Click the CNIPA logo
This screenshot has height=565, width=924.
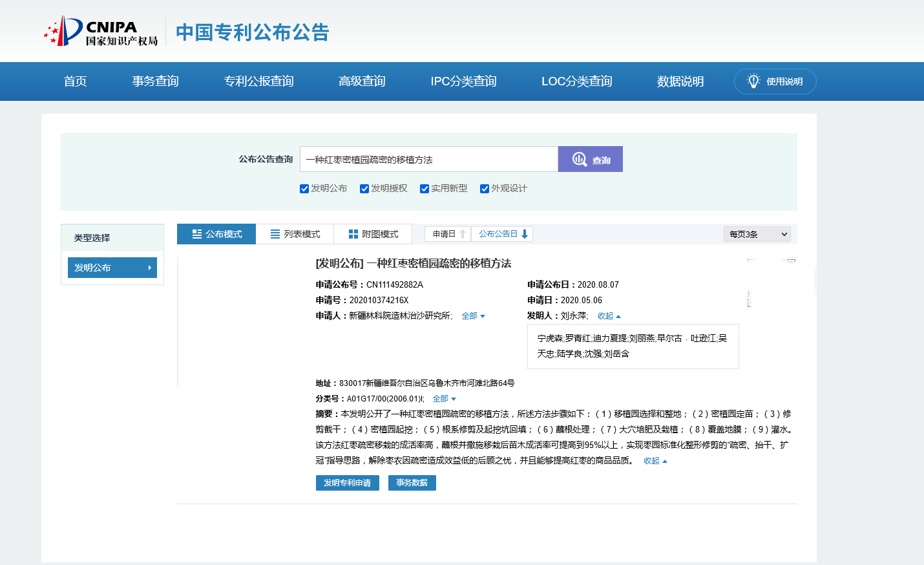tap(101, 31)
